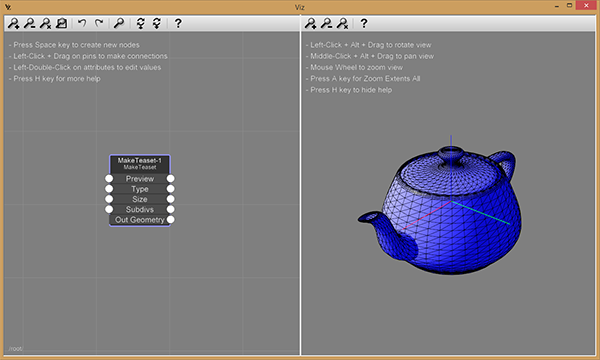Select the Subdivs attribute row
The image size is (600, 360).
[x=140, y=209]
